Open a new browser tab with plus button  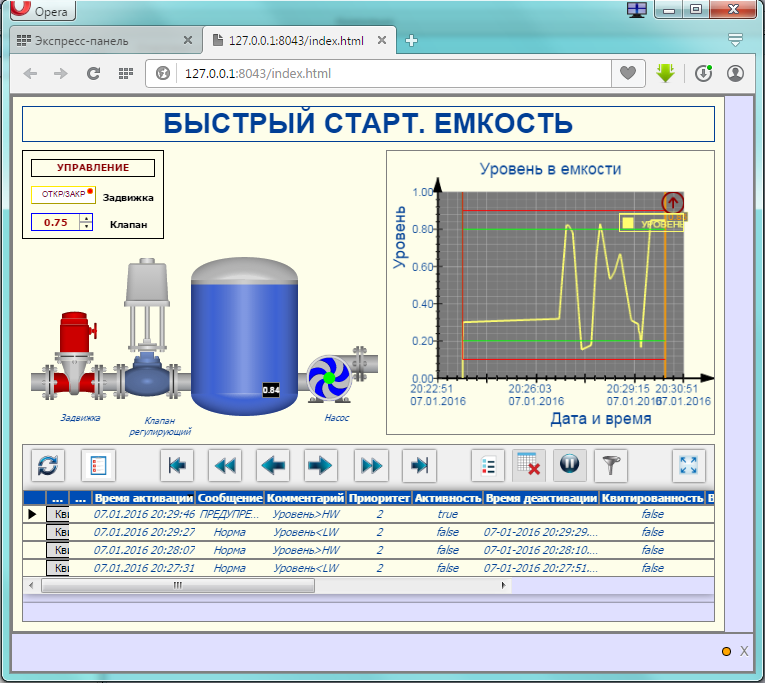click(x=411, y=41)
